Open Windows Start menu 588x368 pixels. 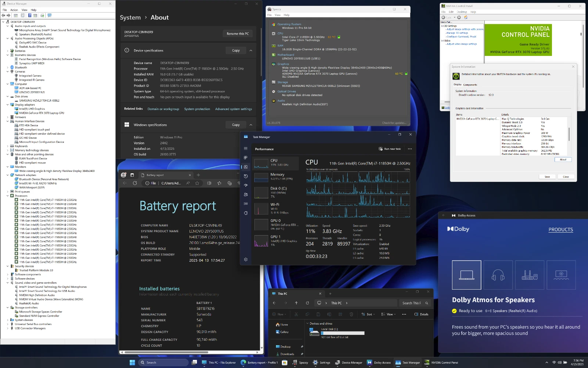(132, 362)
